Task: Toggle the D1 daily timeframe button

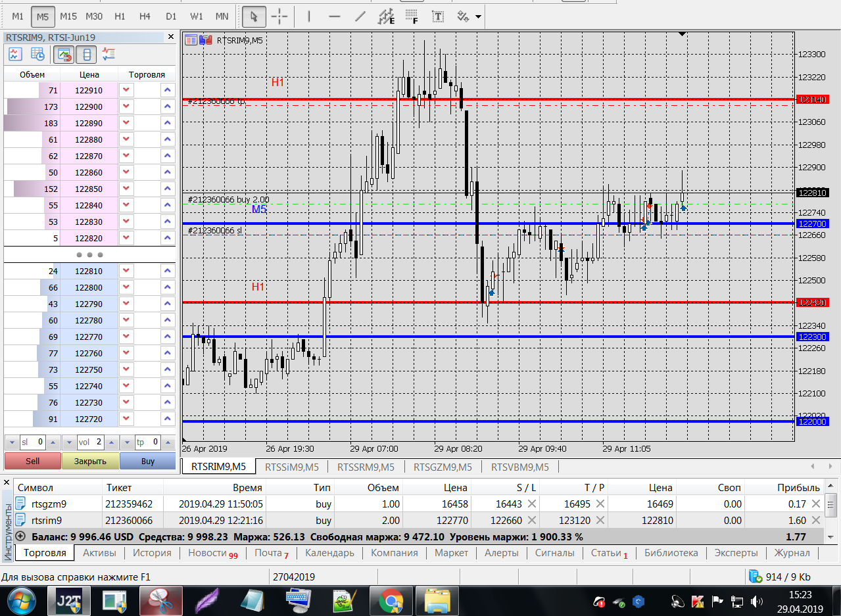Action: coord(171,16)
